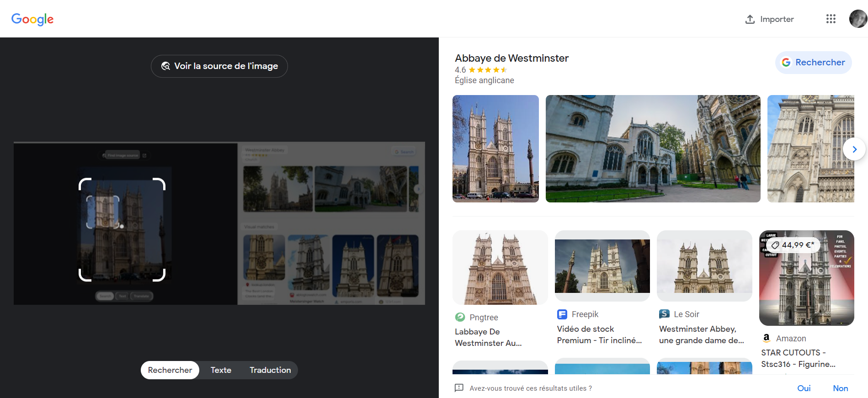
Task: Click top-left corner of crop selection
Action: click(x=85, y=184)
